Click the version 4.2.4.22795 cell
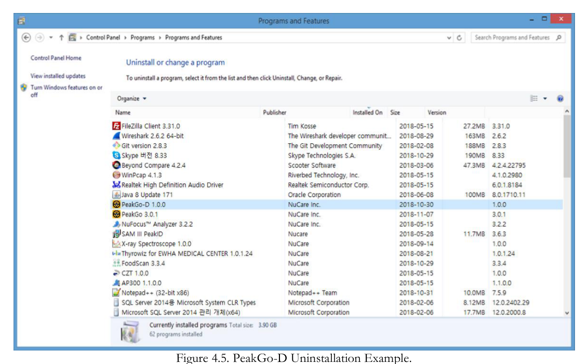The width and height of the screenshot is (588, 364). click(509, 165)
